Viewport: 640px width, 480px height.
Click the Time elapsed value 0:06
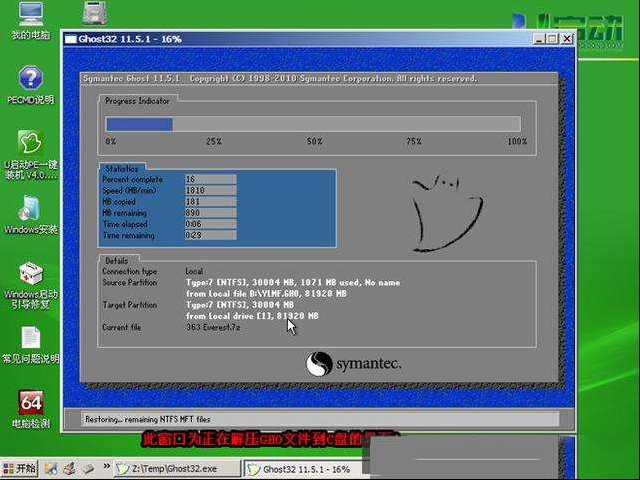[x=211, y=224]
